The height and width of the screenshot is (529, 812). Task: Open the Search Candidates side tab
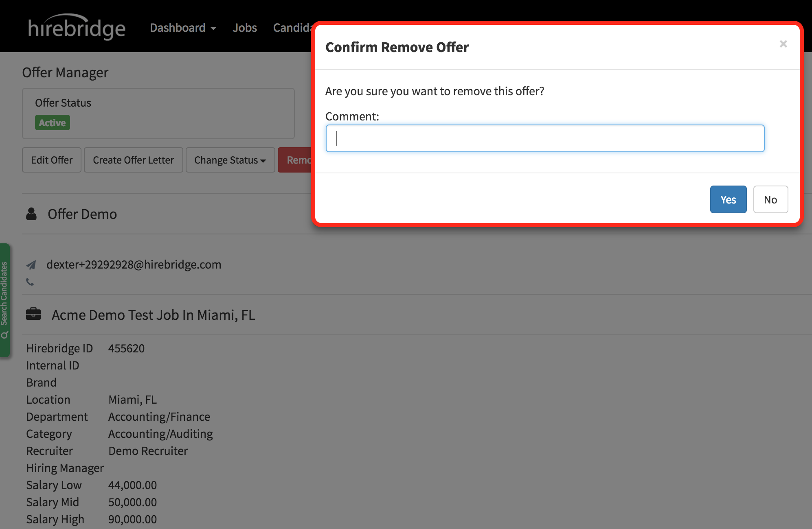click(4, 300)
